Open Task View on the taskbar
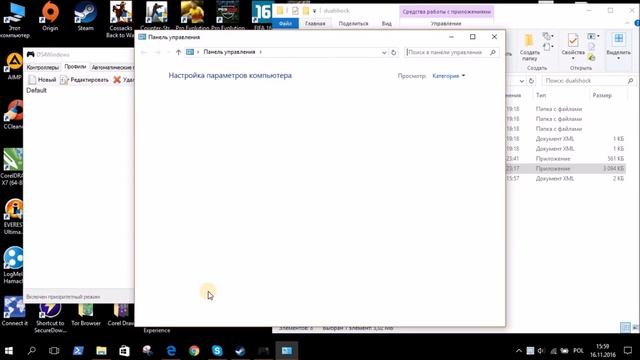 pyautogui.click(x=54, y=351)
